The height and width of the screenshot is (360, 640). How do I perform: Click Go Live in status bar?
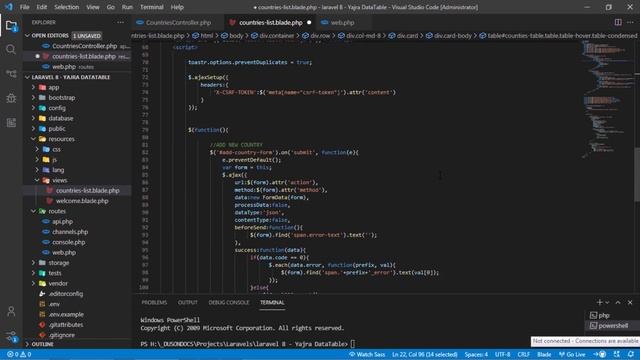(572, 354)
